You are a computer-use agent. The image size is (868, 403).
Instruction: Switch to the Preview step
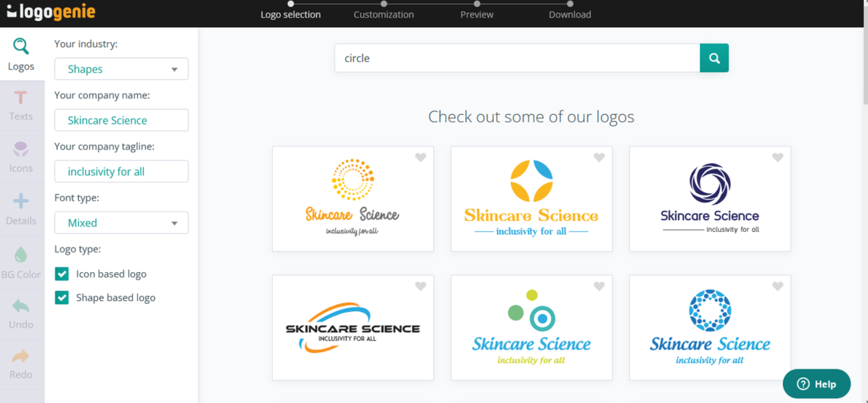click(x=477, y=14)
